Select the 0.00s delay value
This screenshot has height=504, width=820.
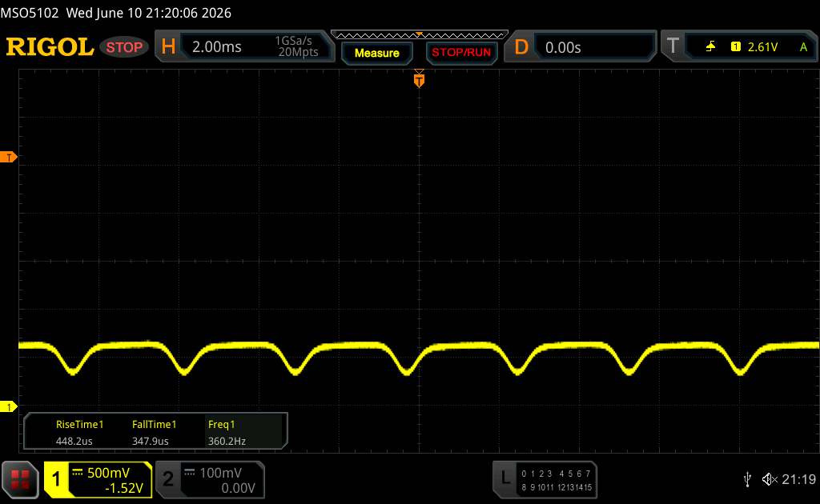click(563, 47)
